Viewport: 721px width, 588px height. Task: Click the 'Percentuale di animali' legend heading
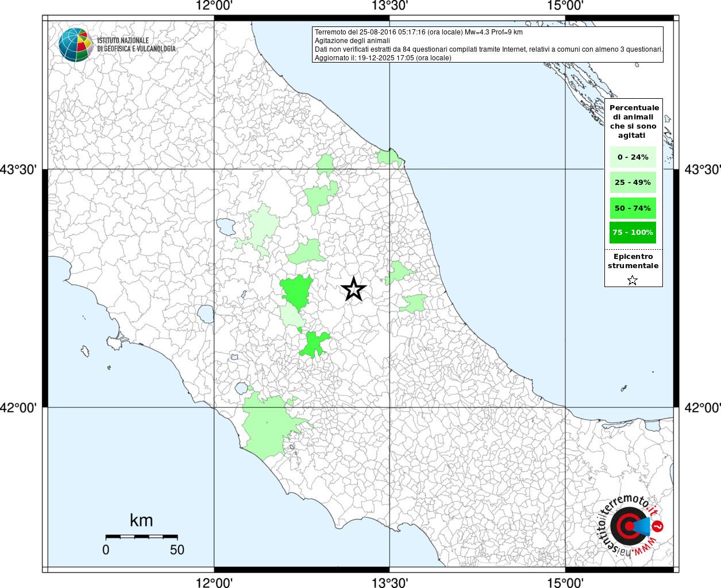point(634,121)
